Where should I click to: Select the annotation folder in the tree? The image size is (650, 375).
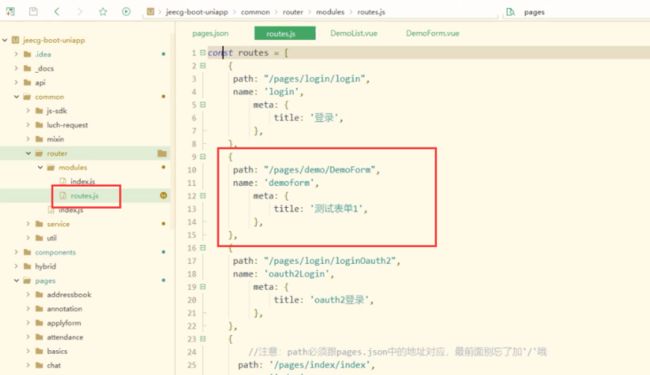click(x=64, y=309)
